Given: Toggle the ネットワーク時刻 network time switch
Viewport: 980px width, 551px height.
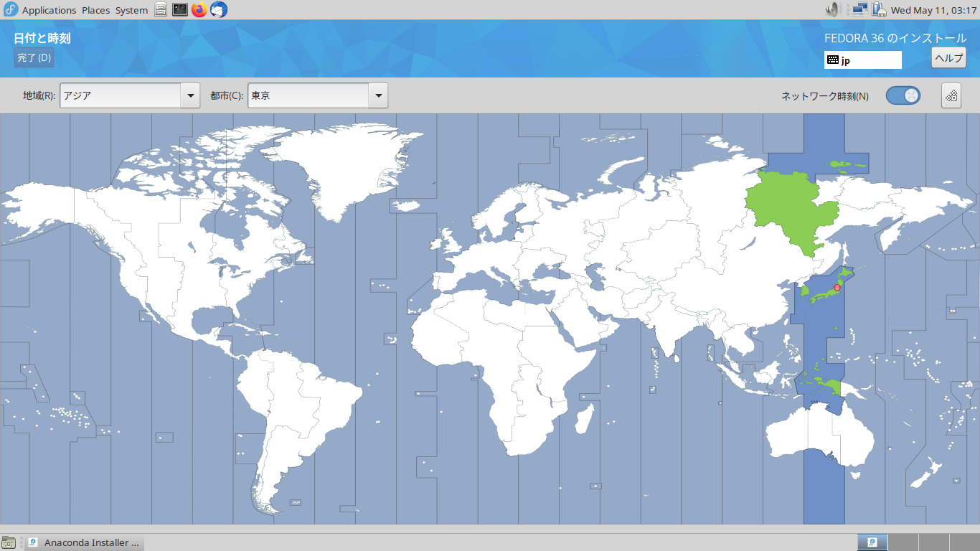Looking at the screenshot, I should 903,95.
